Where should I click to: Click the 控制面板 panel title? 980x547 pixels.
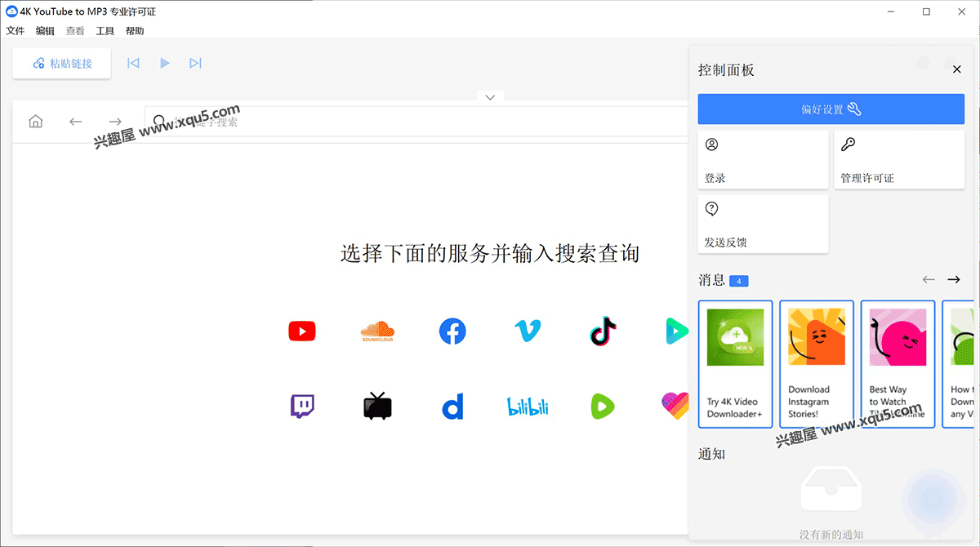pos(726,70)
